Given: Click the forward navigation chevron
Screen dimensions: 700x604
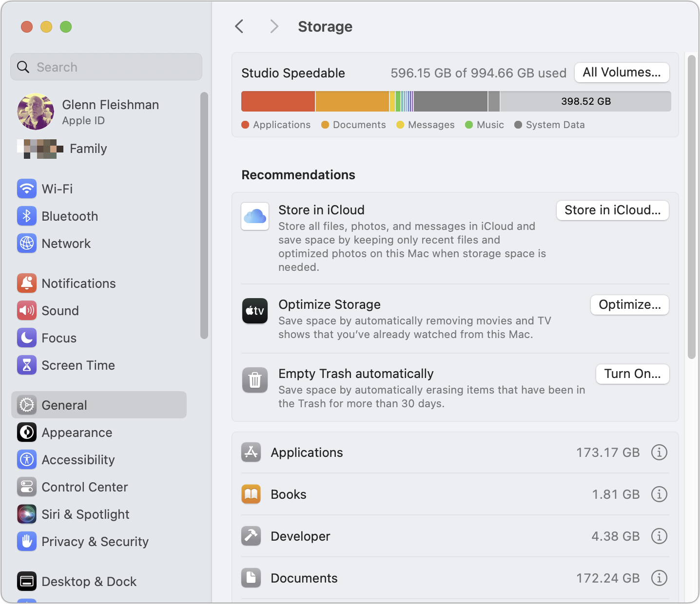Looking at the screenshot, I should 273,26.
